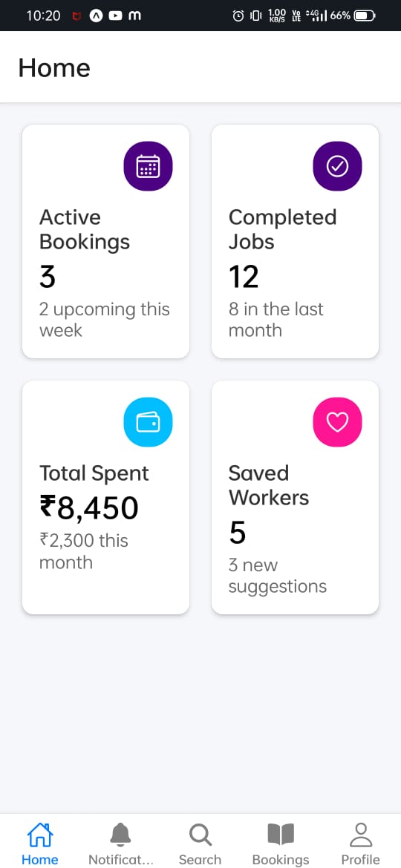This screenshot has height=868, width=401.
Task: Tap the ₹8,450 Total Spent amount
Action: [x=88, y=508]
